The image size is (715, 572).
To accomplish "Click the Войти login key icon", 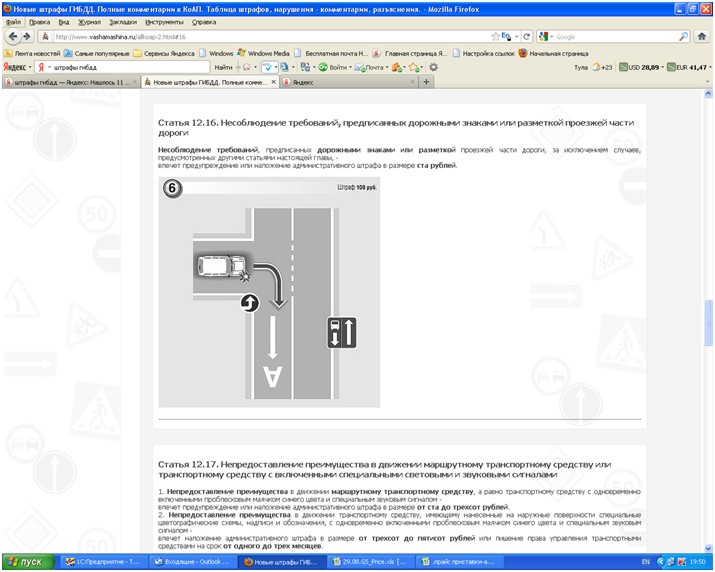I will [x=323, y=67].
